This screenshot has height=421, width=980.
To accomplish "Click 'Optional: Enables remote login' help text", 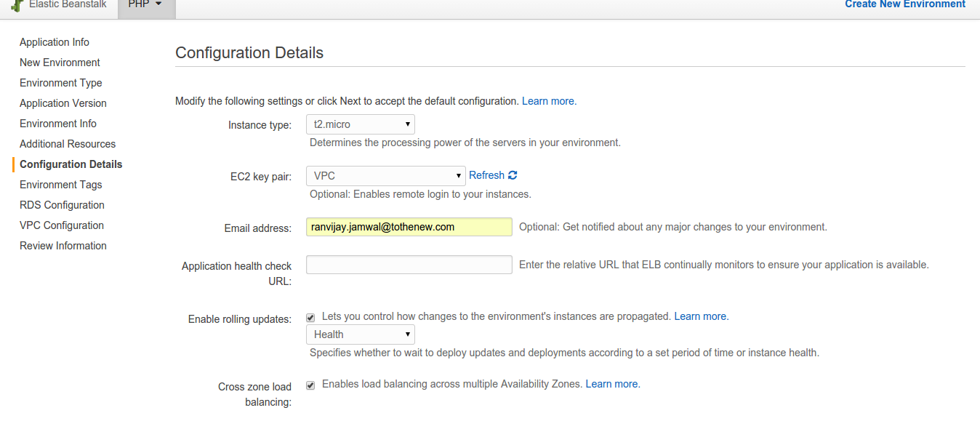I will pyautogui.click(x=420, y=194).
